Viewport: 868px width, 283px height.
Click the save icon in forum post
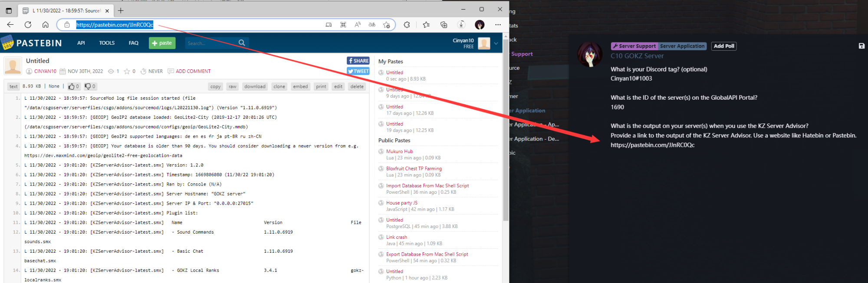click(x=861, y=46)
